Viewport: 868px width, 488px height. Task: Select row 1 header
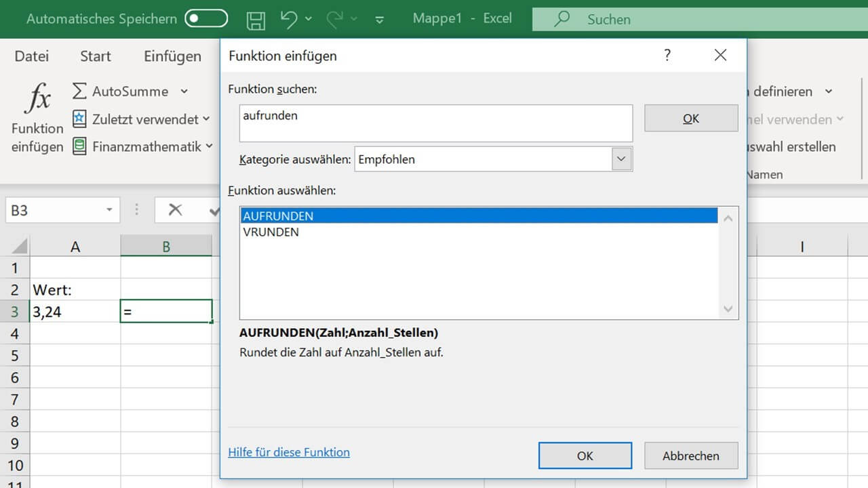point(15,268)
